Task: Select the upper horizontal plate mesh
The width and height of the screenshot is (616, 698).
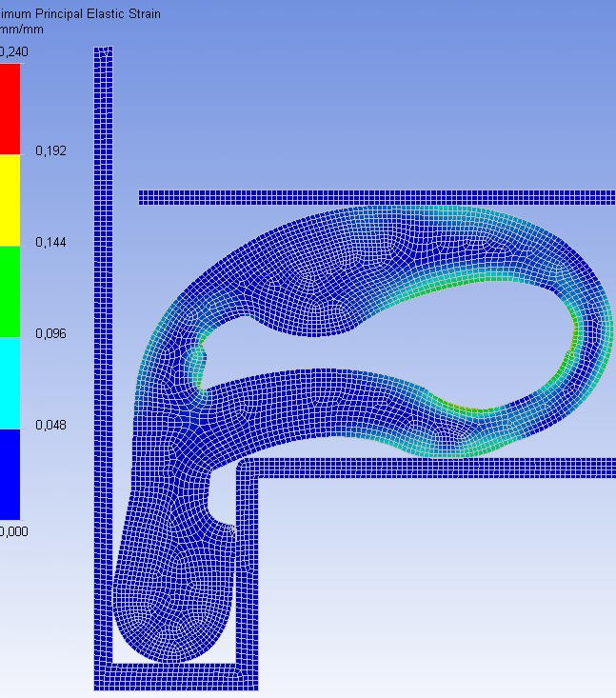Action: coord(381,197)
